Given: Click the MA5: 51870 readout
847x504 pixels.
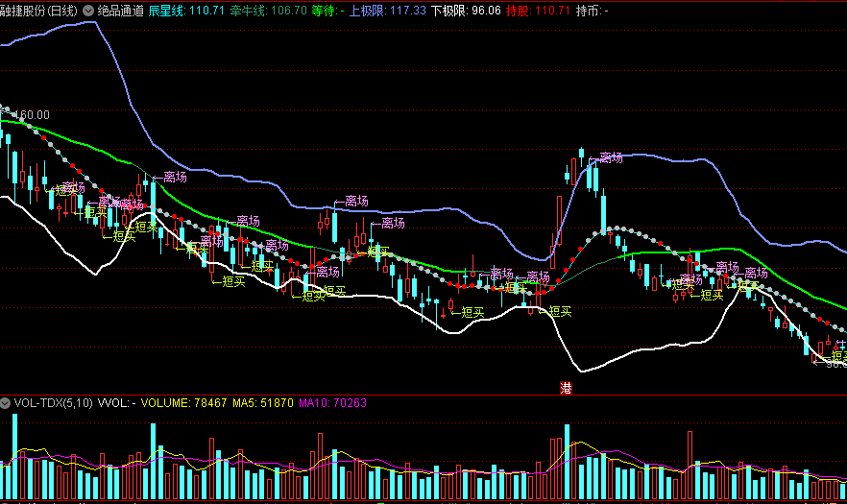Looking at the screenshot, I should point(263,403).
